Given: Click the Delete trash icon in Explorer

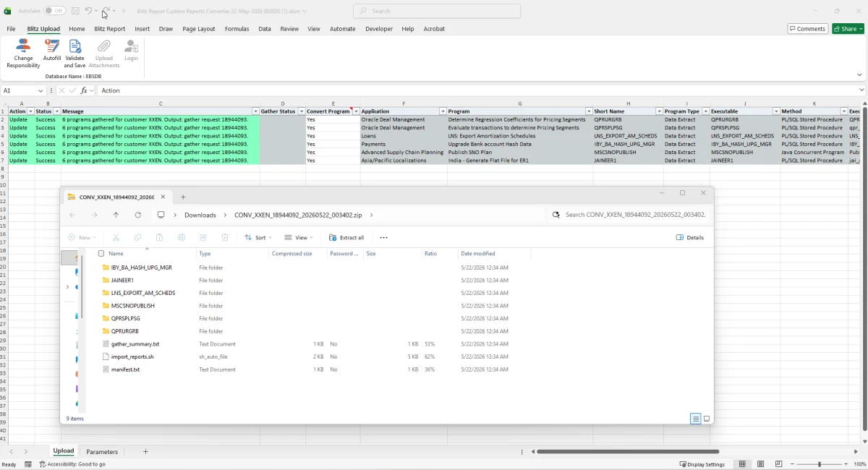Looking at the screenshot, I should [x=225, y=237].
